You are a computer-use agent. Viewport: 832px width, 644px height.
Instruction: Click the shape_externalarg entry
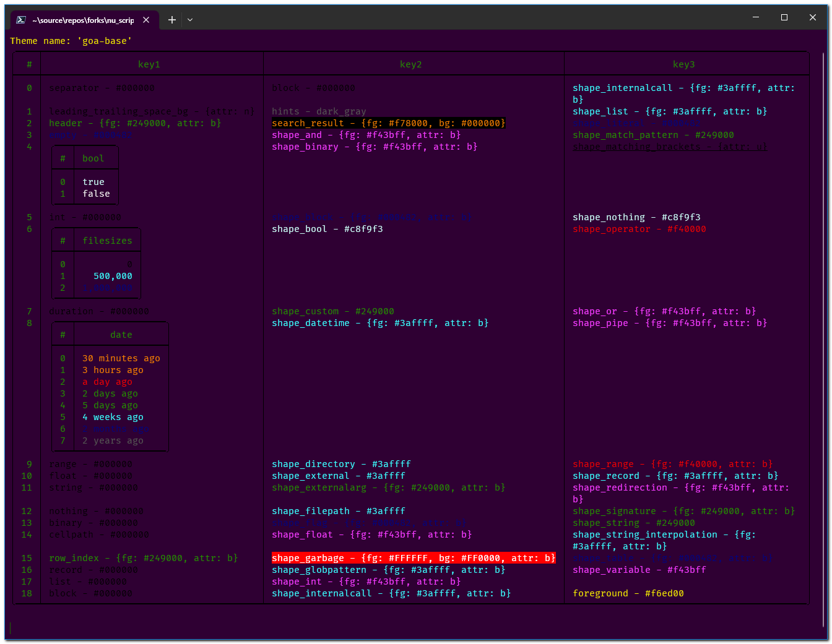click(389, 487)
